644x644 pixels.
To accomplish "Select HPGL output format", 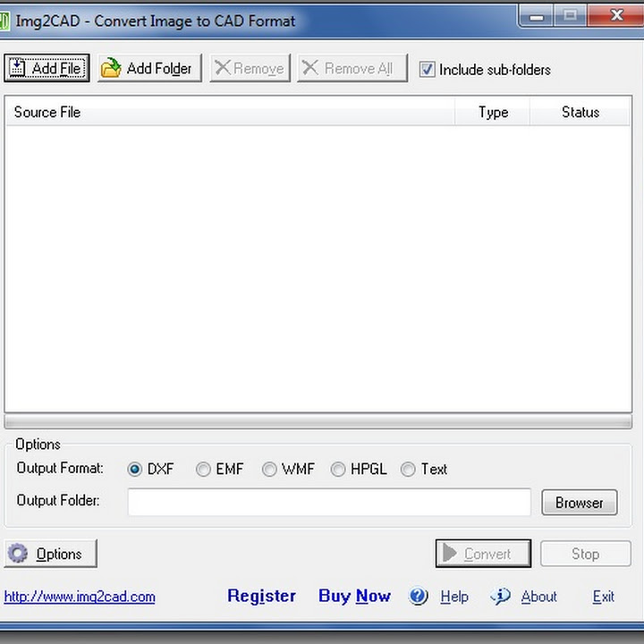I will point(338,469).
